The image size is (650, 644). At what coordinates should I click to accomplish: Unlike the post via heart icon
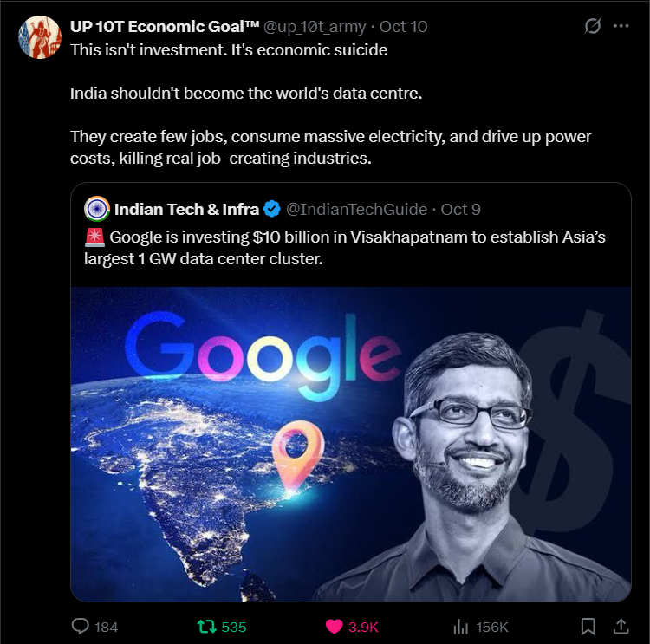coord(335,626)
